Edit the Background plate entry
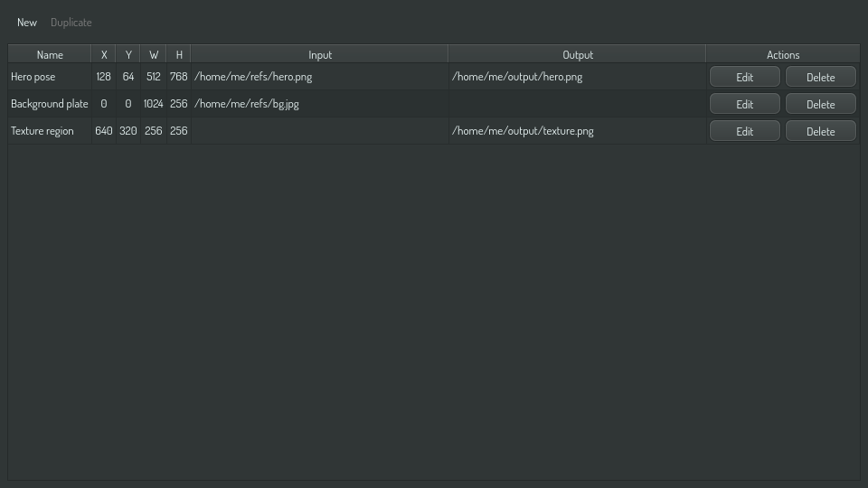Screen dimensions: 868x488 (x=744, y=104)
